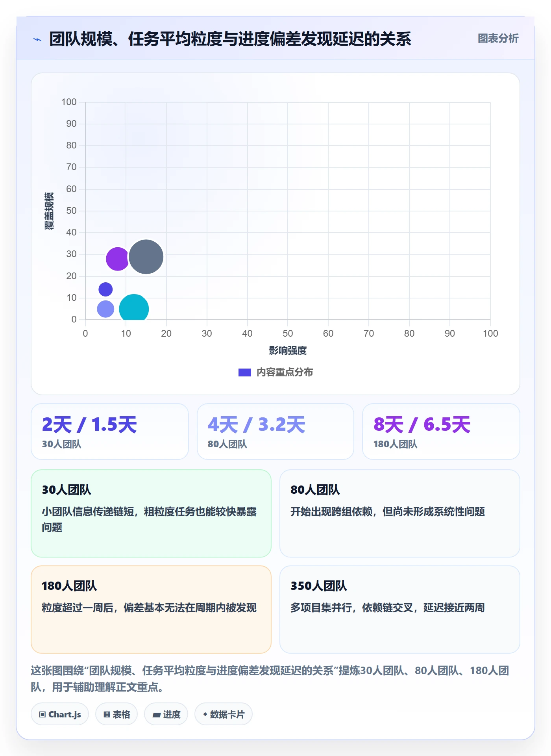
Task: Open the 2天 / 1.5天 stat card
Action: click(110, 432)
